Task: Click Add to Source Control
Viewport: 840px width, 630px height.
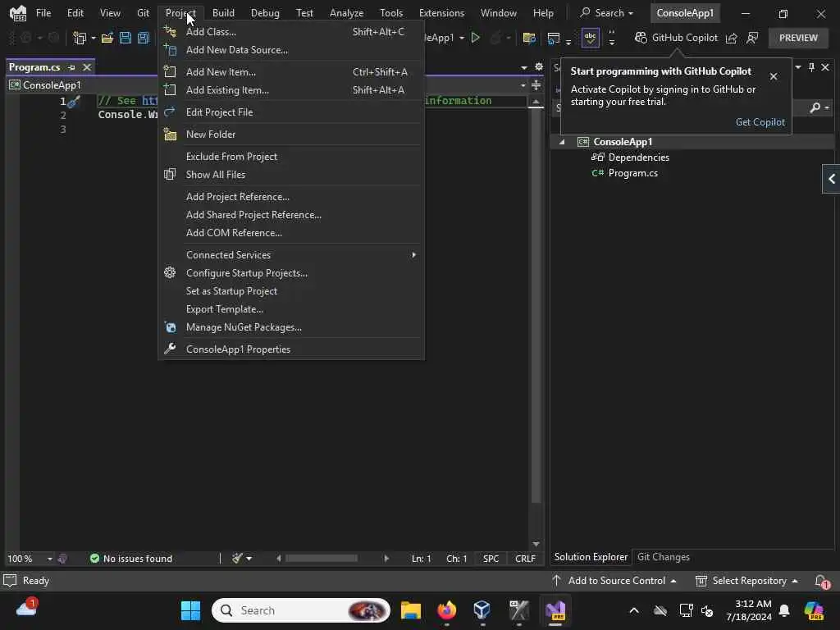Action: click(614, 581)
